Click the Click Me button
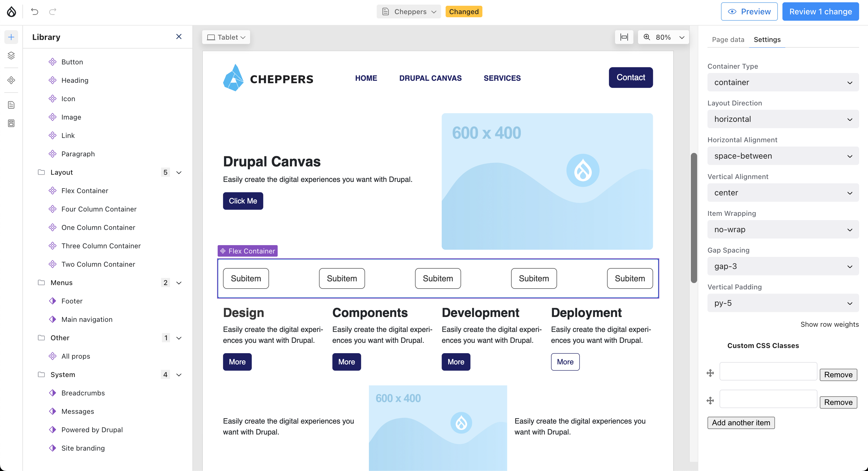The height and width of the screenshot is (471, 868). click(243, 201)
